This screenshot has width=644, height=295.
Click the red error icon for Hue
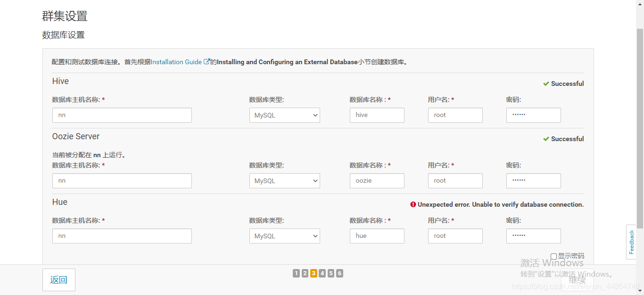pyautogui.click(x=413, y=204)
